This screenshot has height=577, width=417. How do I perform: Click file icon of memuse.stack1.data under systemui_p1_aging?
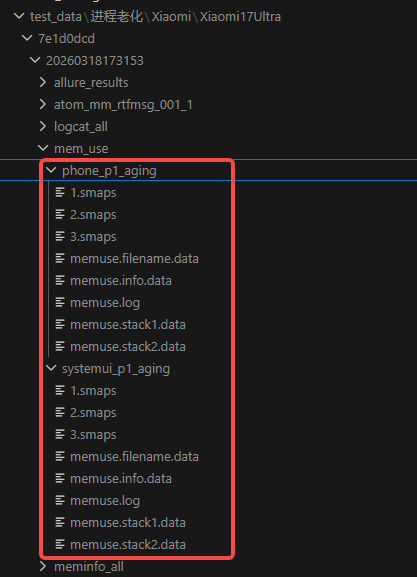tap(60, 522)
